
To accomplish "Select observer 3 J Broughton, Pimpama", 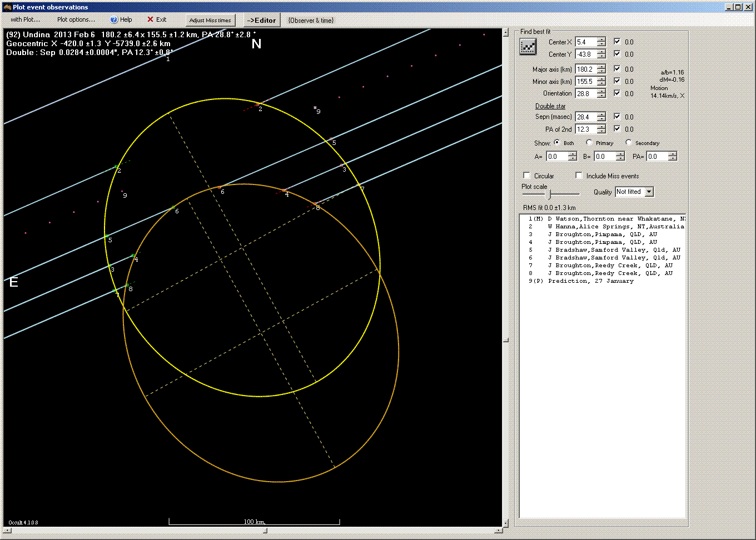I will point(603,234).
